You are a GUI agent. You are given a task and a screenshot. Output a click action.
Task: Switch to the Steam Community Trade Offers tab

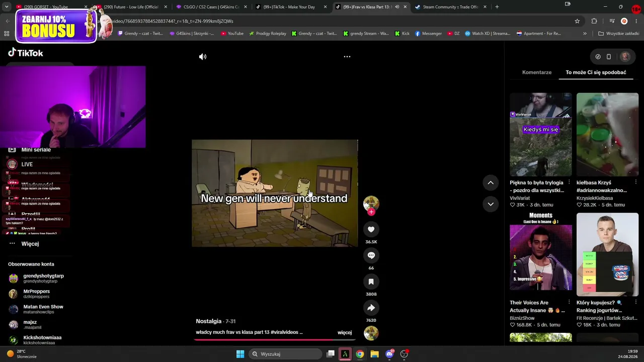point(450,7)
